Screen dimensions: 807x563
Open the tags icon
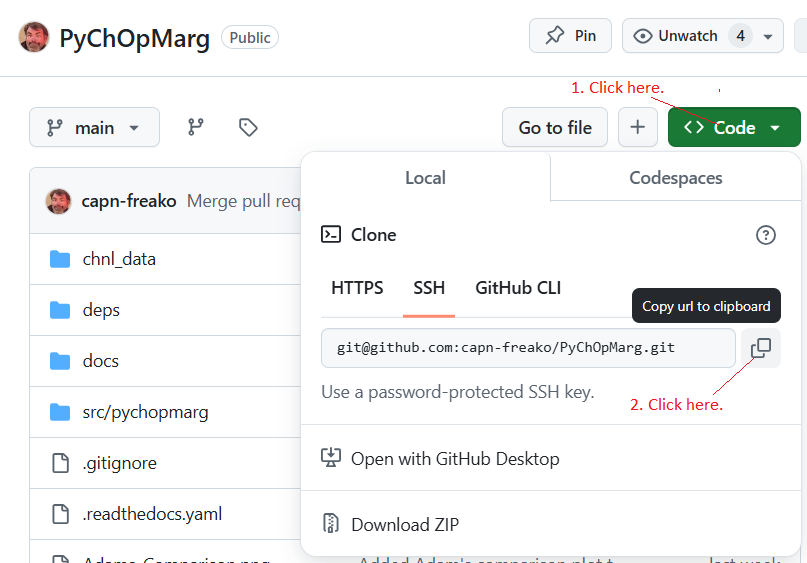click(248, 127)
